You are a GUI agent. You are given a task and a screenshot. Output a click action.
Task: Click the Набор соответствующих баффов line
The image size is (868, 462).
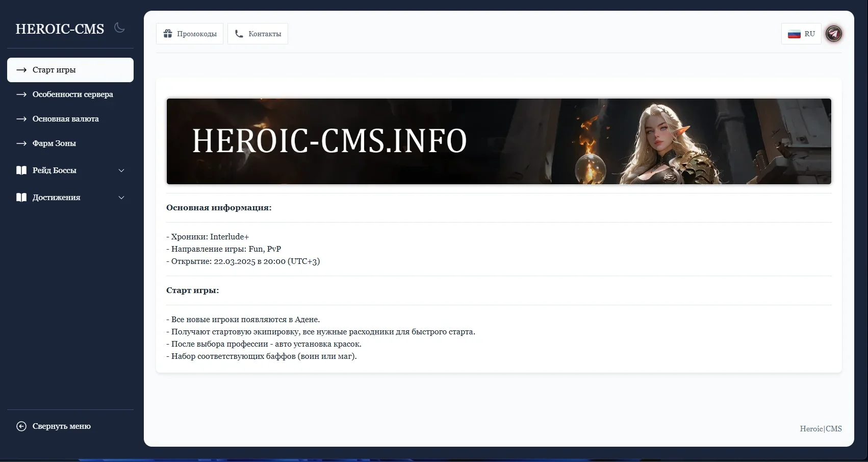click(x=262, y=356)
